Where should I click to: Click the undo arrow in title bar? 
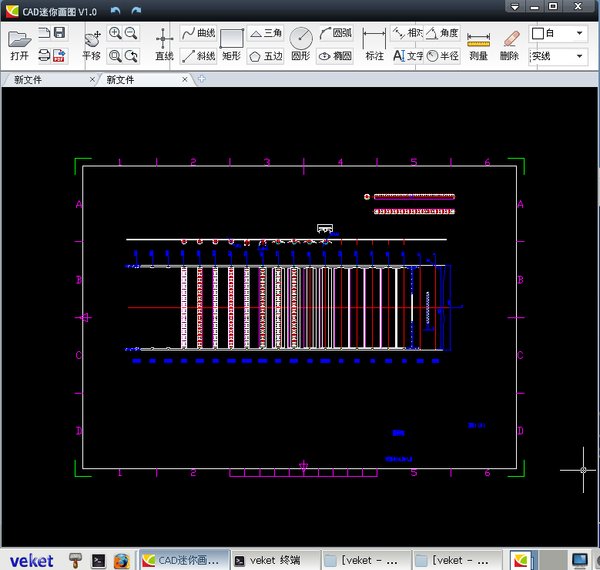coord(115,10)
